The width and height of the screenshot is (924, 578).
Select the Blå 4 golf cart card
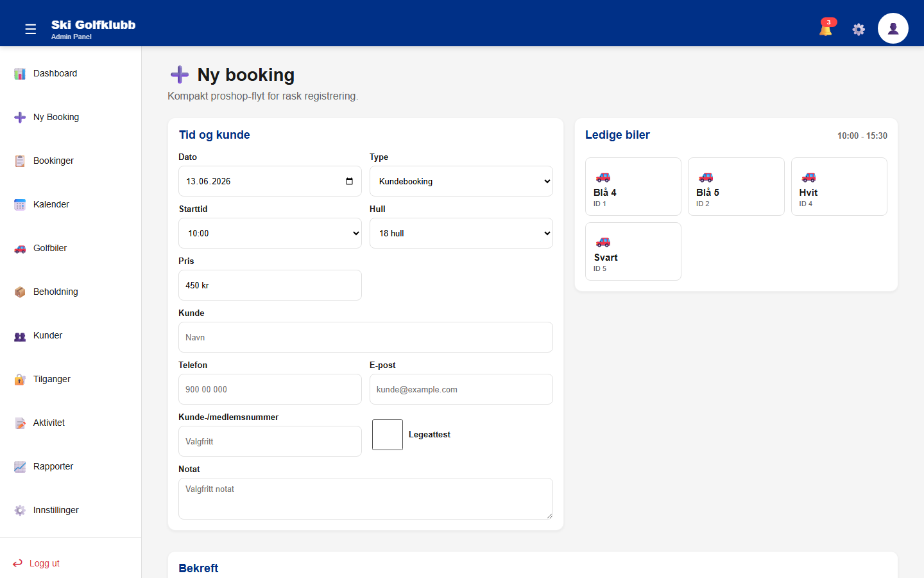point(633,187)
